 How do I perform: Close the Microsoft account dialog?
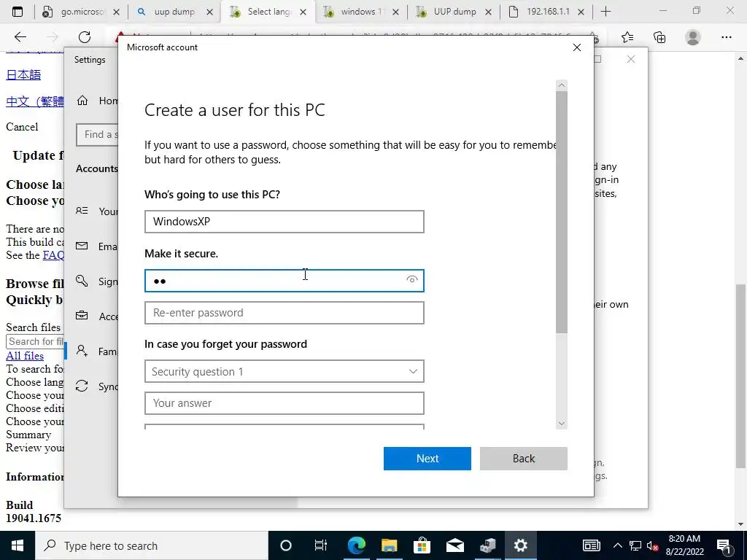577,47
